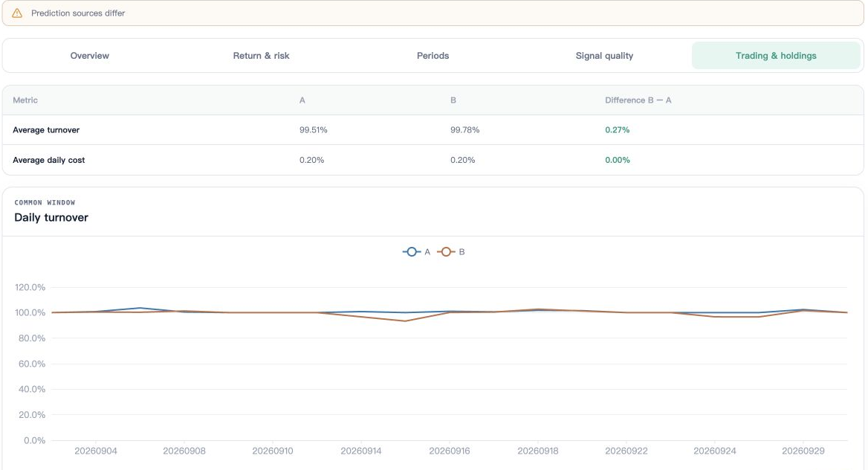Click the 0.20% daily cost for B
Screen dimensions: 868x470
click(x=463, y=160)
